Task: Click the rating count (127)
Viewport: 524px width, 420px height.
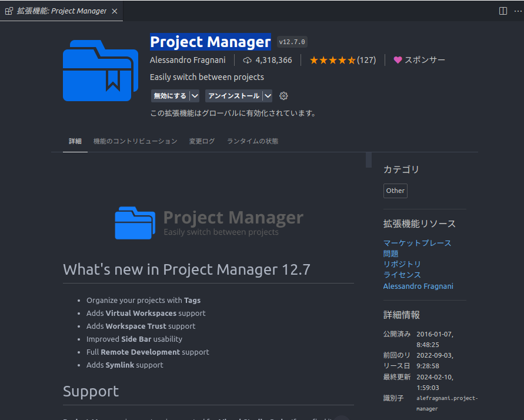Action: (x=366, y=60)
